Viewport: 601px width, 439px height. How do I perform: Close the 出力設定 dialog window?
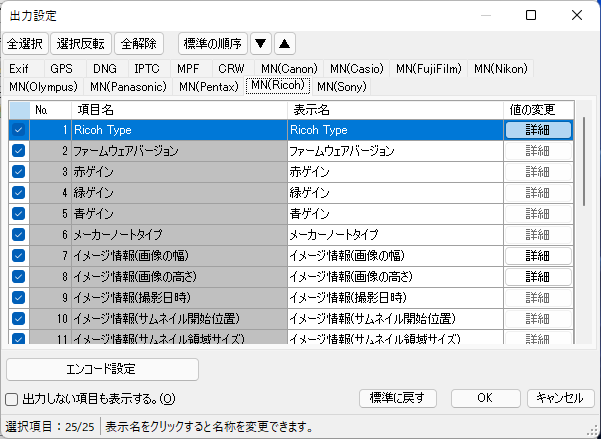(x=577, y=15)
